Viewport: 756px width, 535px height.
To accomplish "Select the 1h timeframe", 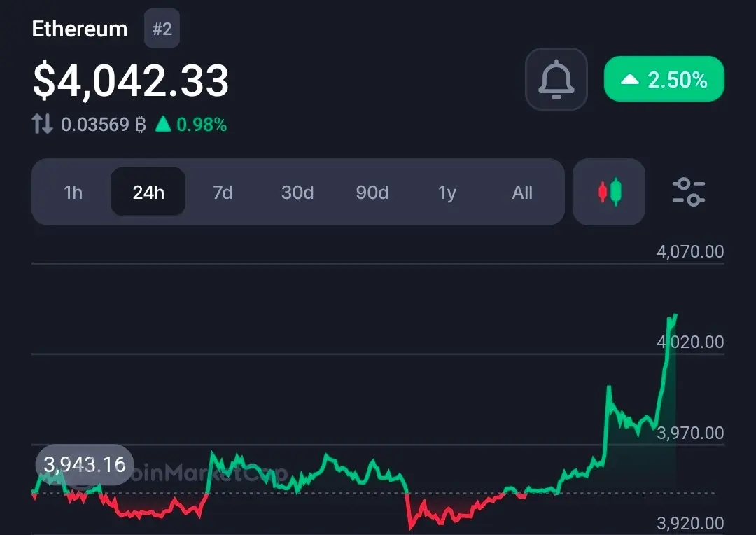I will (x=73, y=193).
